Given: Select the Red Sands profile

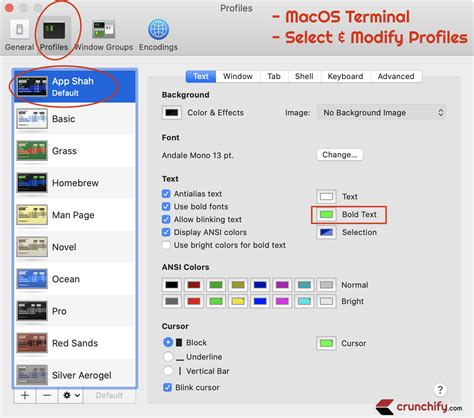Looking at the screenshot, I should point(75,343).
